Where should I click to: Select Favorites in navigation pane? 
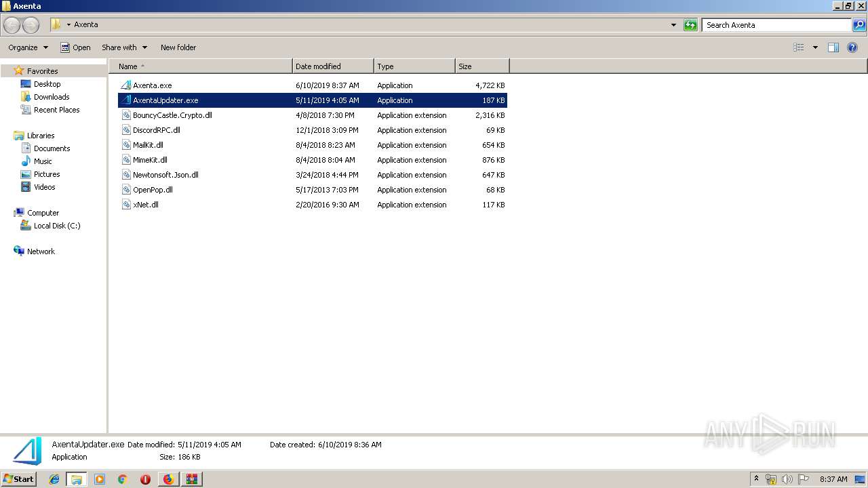pos(42,71)
